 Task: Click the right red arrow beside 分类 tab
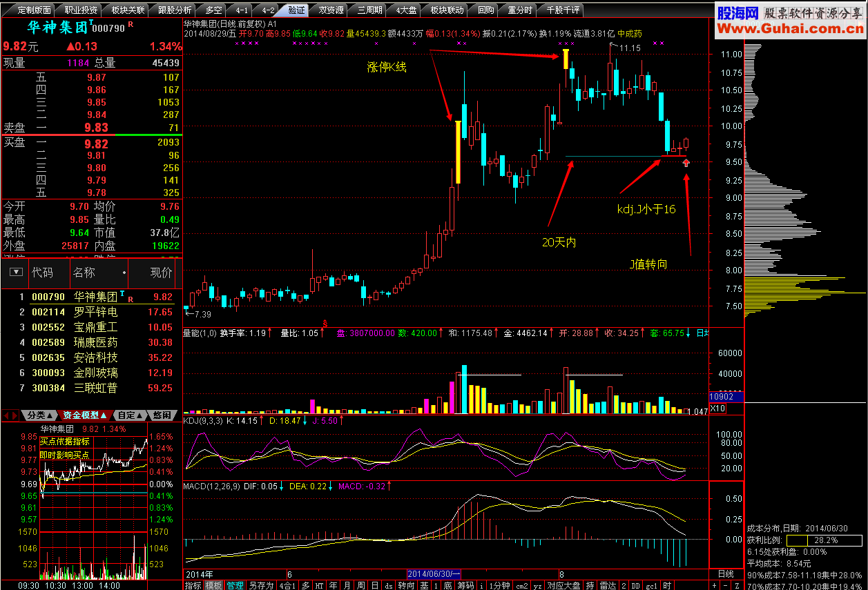16,415
